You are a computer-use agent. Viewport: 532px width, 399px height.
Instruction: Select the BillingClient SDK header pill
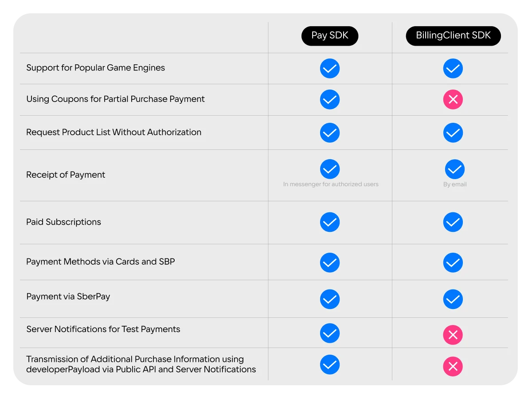(454, 36)
